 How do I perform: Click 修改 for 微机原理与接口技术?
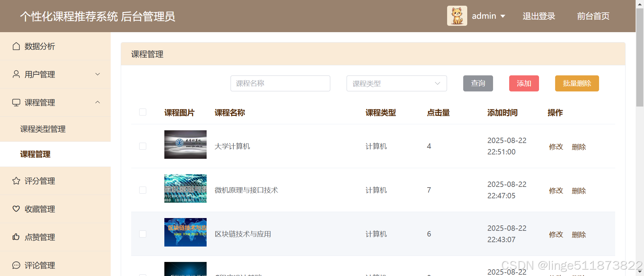pyautogui.click(x=556, y=191)
